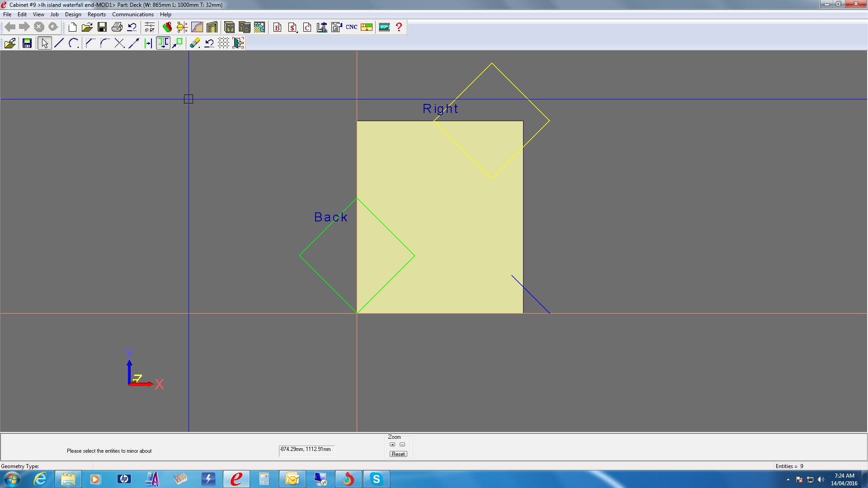Select the Arc drawing tool

pos(74,43)
